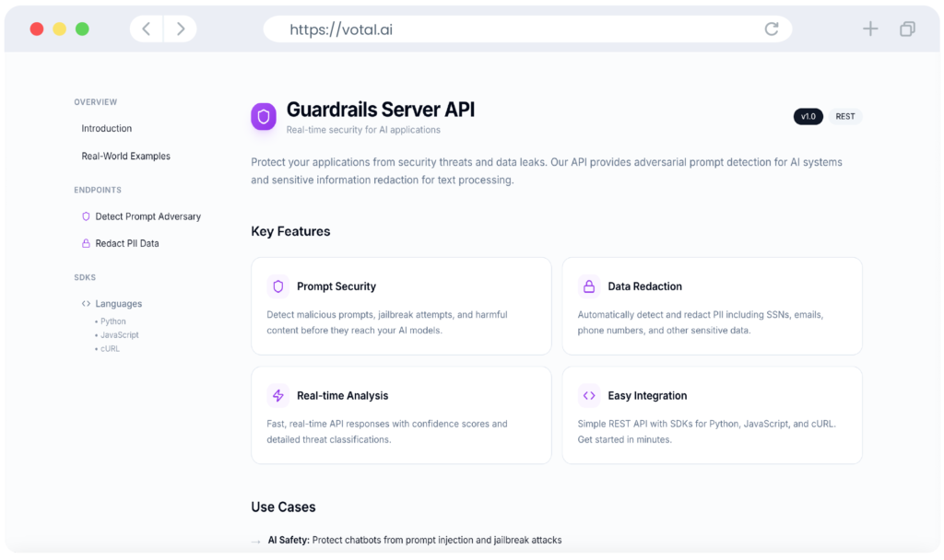Click the browser back arrow
This screenshot has width=944, height=560.
tap(146, 28)
